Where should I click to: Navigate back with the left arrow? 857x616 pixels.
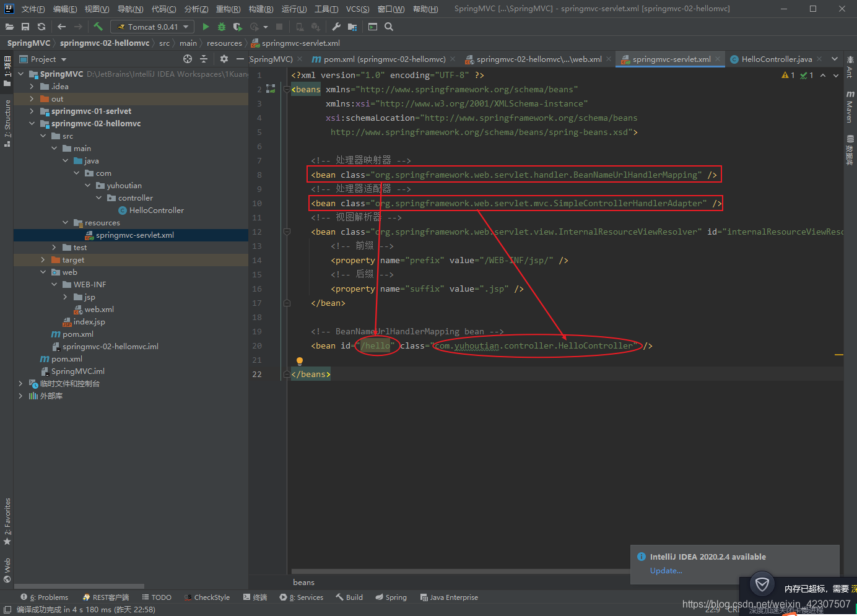click(x=61, y=27)
